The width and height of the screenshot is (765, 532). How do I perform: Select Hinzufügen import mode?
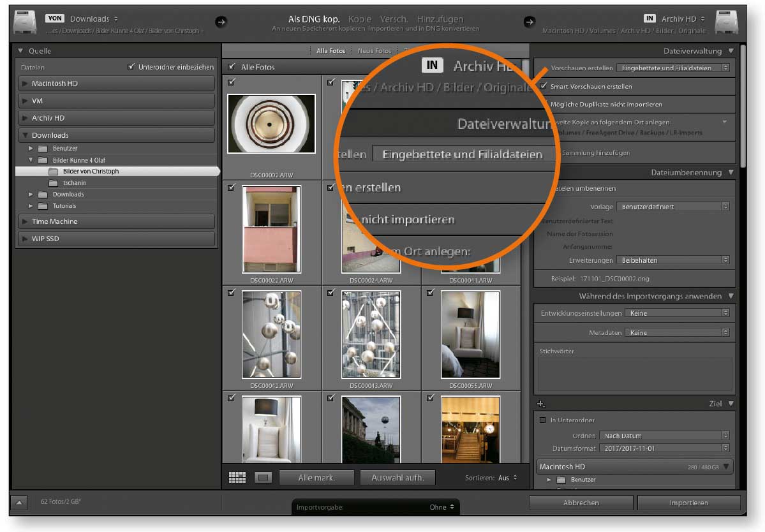click(x=440, y=19)
